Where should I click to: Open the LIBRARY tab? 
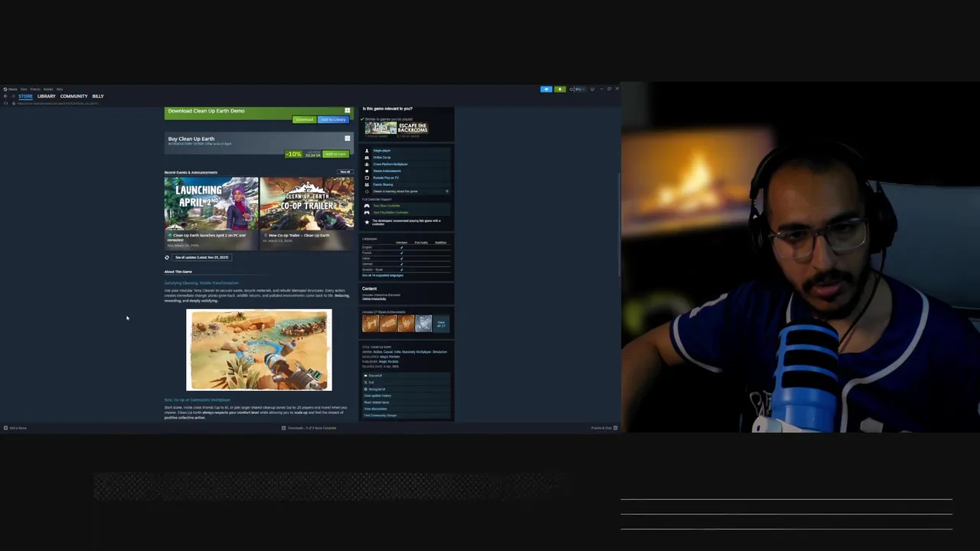coord(46,96)
